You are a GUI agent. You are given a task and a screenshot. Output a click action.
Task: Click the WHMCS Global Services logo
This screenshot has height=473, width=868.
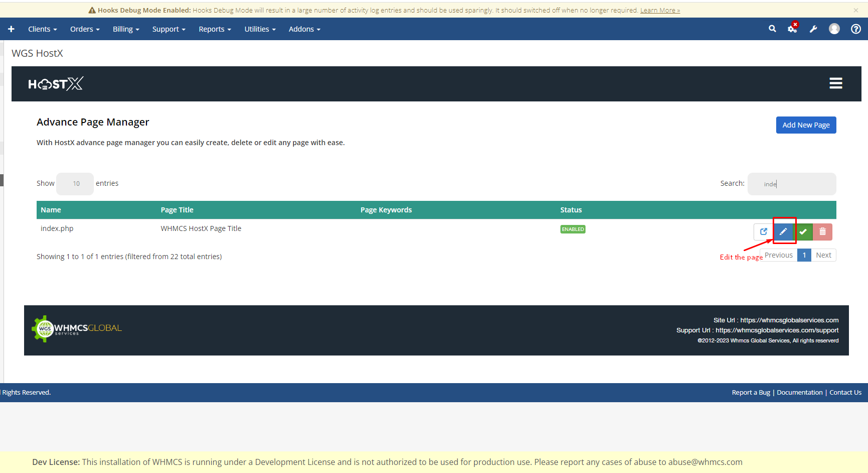coord(77,329)
